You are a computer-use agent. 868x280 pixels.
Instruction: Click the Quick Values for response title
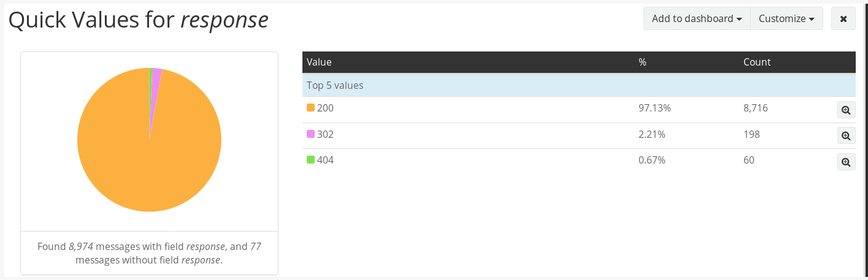[x=139, y=20]
